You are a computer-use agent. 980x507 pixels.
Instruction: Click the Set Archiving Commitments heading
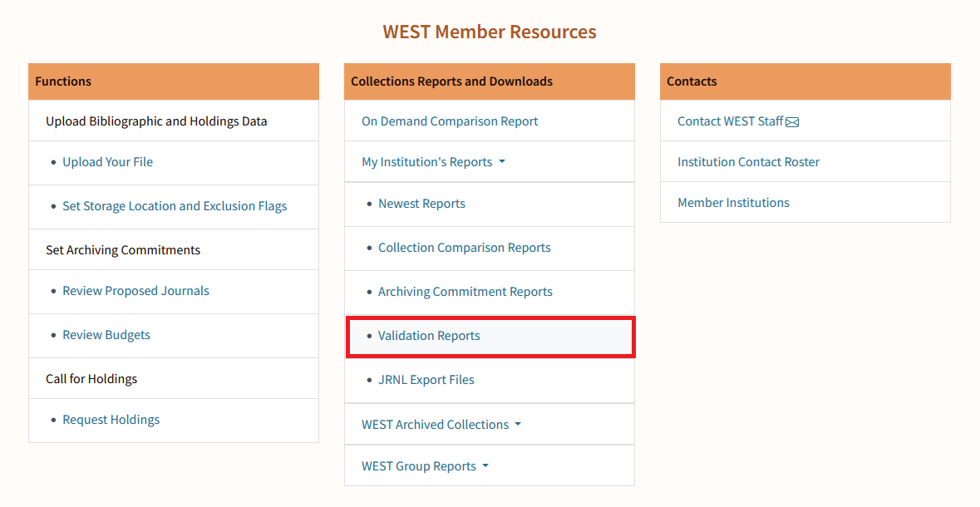tap(123, 250)
